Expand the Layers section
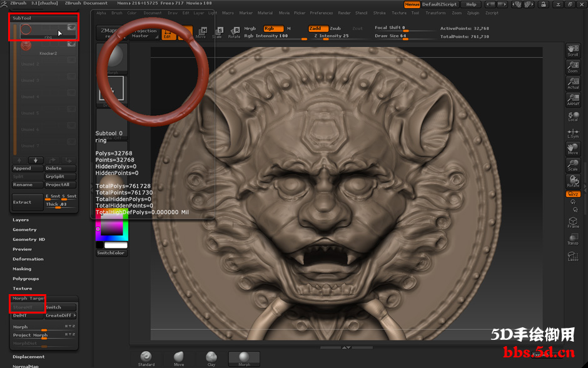588x368 pixels. [x=21, y=220]
